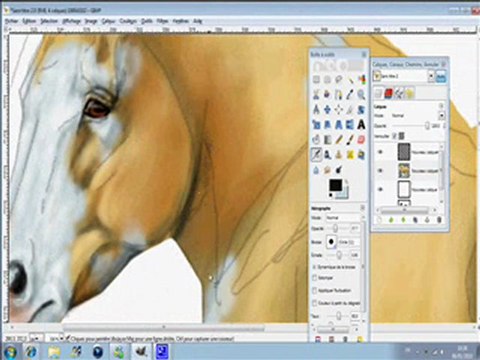Select the Foreground Select tool
The width and height of the screenshot is (480, 360).
click(327, 94)
